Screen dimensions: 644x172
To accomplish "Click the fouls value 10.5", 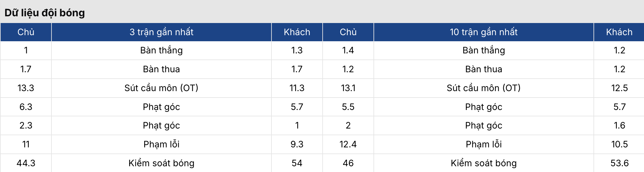I will pyautogui.click(x=619, y=144).
